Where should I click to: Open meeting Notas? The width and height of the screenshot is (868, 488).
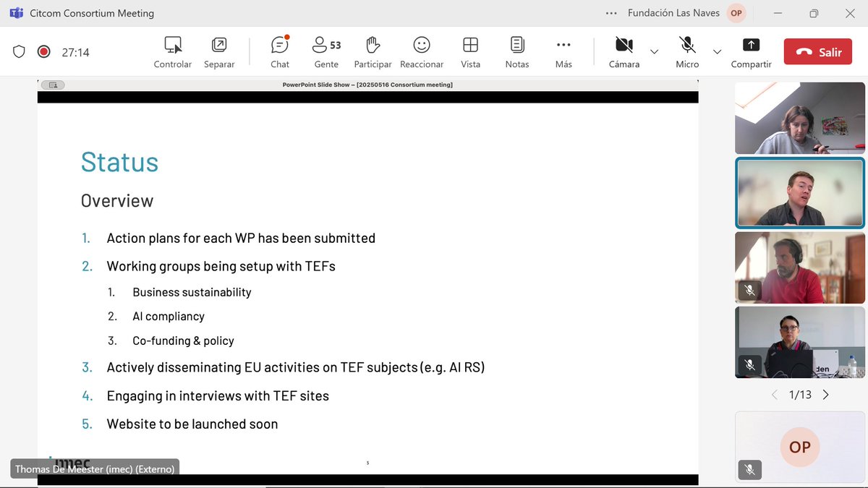[517, 52]
